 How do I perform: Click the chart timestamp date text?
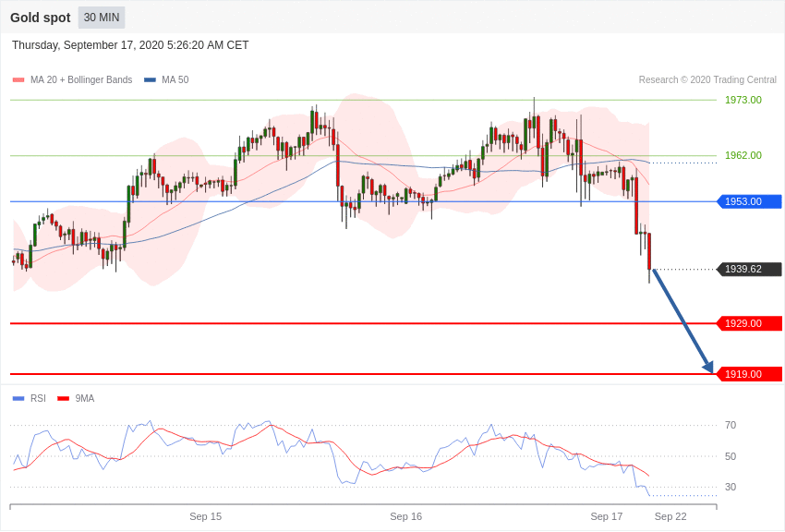point(130,45)
